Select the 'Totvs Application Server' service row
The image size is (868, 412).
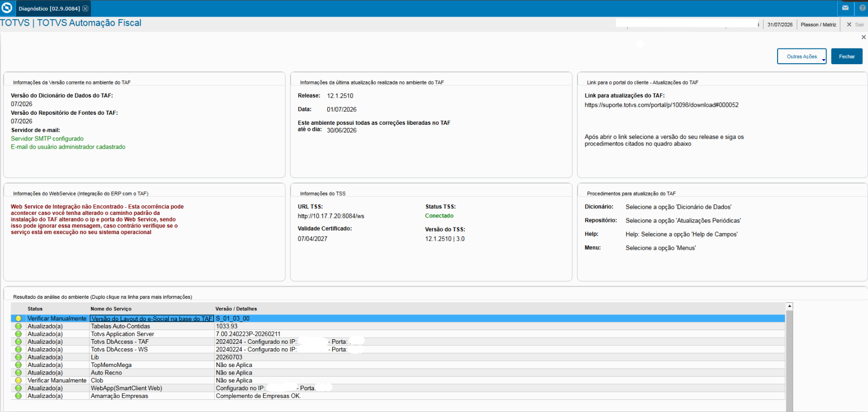398,334
